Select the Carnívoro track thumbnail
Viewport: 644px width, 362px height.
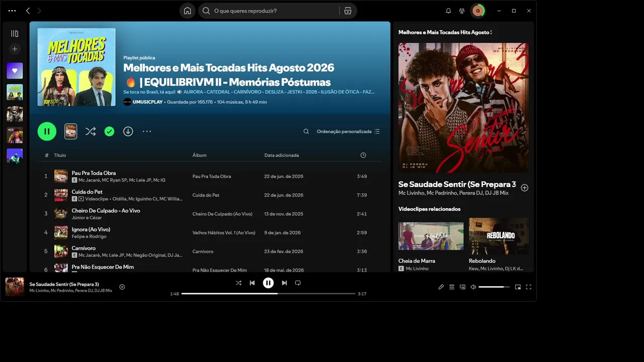61,251
